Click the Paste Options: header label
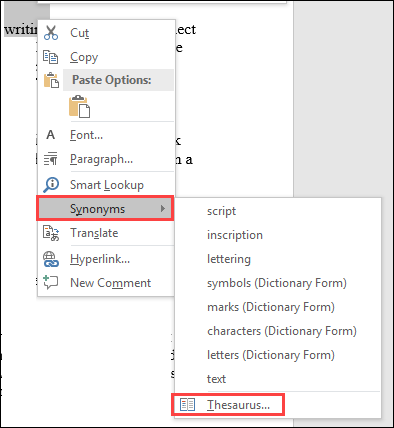Image resolution: width=394 pixels, height=428 pixels. coord(112,80)
